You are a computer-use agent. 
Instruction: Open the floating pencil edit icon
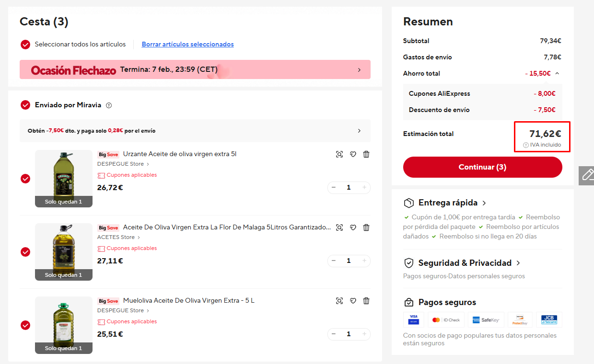pyautogui.click(x=587, y=175)
